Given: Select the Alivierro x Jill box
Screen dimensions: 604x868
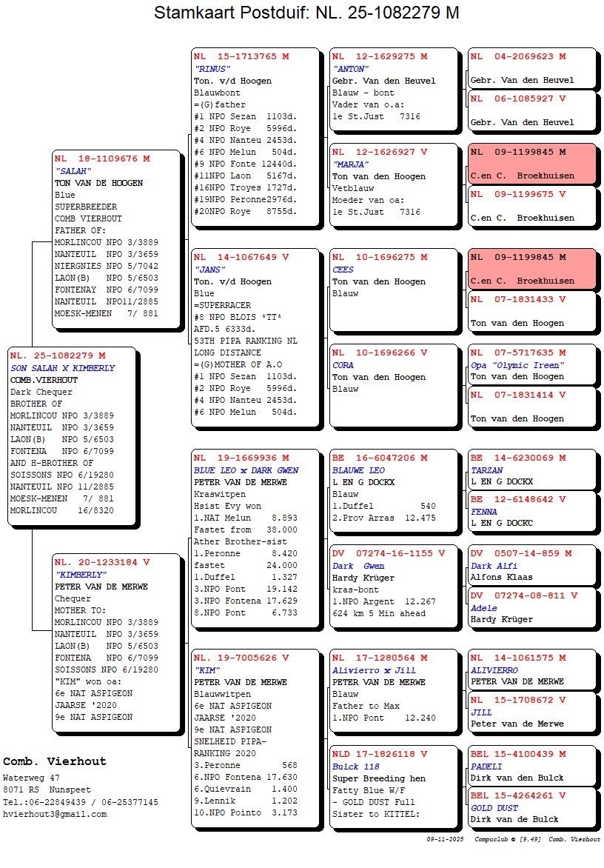Looking at the screenshot, I should [393, 690].
